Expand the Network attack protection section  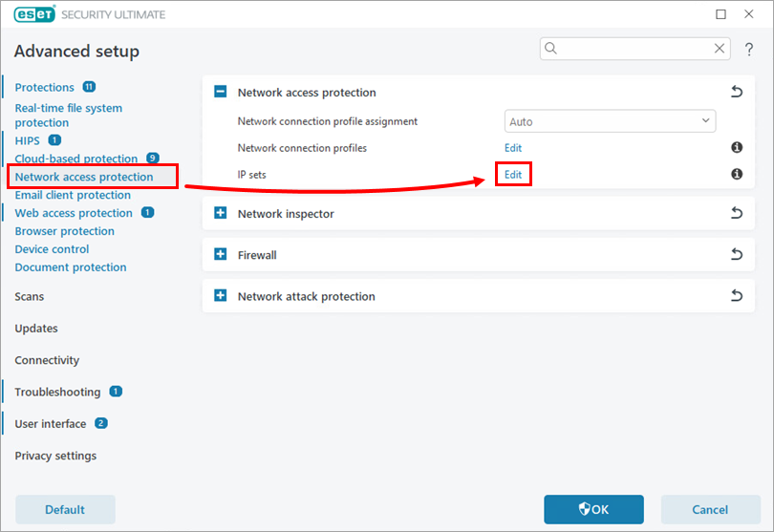click(220, 296)
